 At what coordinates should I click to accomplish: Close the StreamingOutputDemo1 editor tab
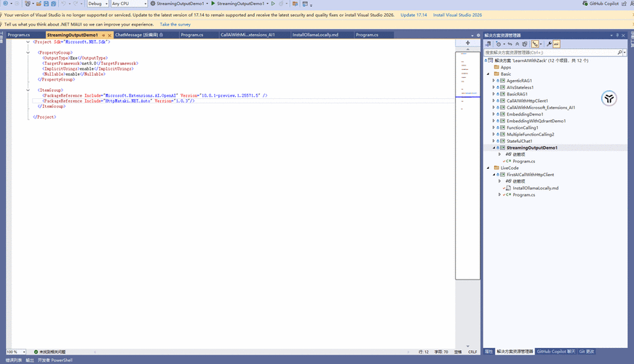tap(110, 35)
